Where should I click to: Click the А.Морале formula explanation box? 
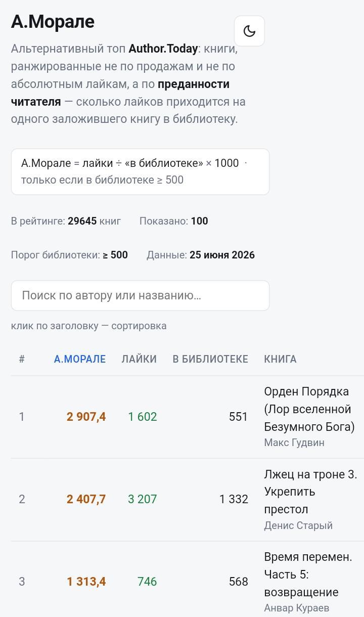[x=140, y=171]
